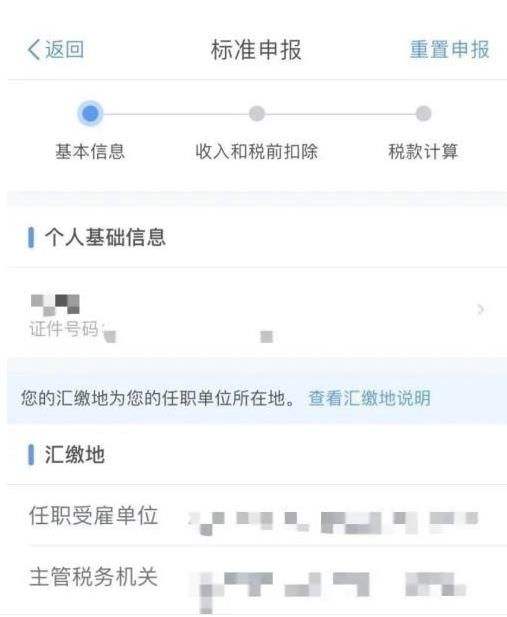Tap the back arrow chevron icon
Image resolution: width=507 pixels, height=617 pixels.
click(34, 50)
